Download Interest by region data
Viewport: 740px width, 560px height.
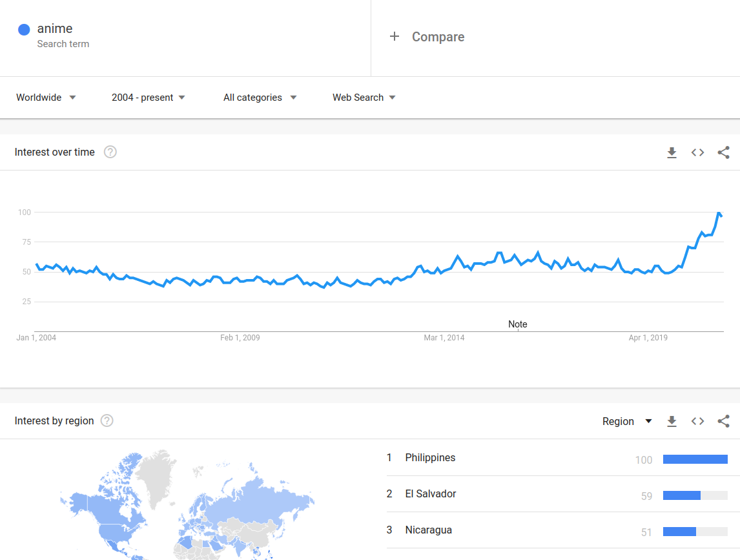(672, 421)
